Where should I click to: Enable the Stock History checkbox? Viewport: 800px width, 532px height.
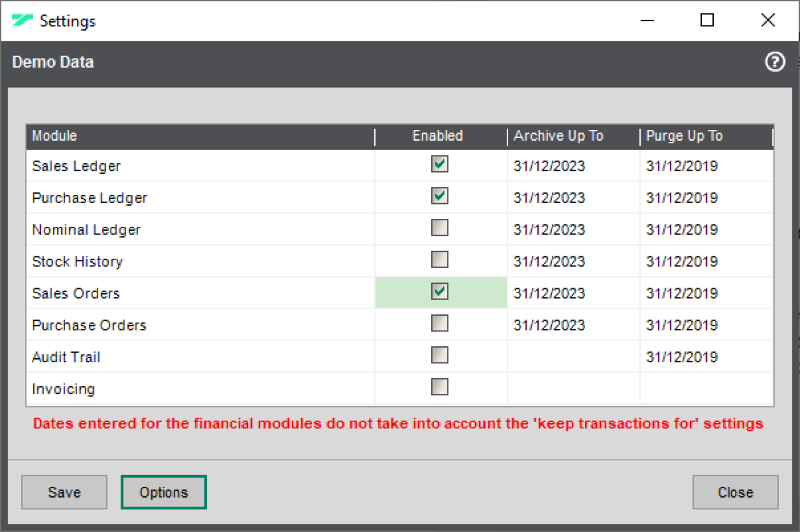(x=440, y=260)
